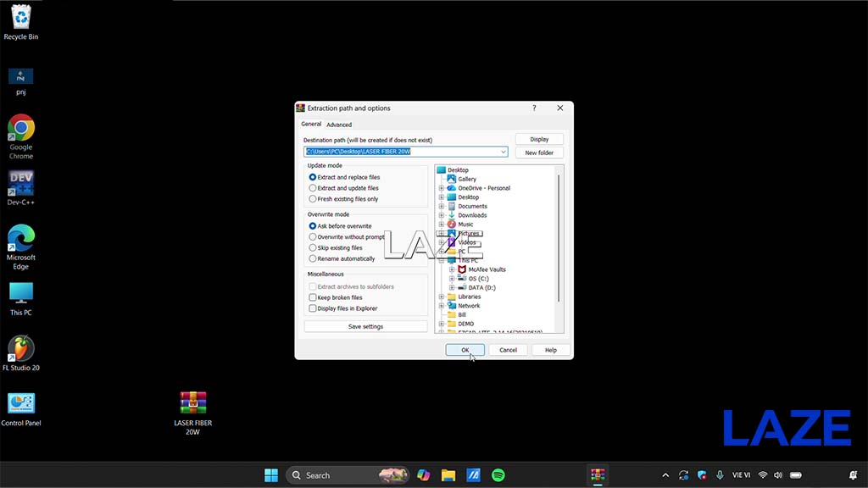Click the Help button
Screen dimensions: 868x488
[x=550, y=350]
